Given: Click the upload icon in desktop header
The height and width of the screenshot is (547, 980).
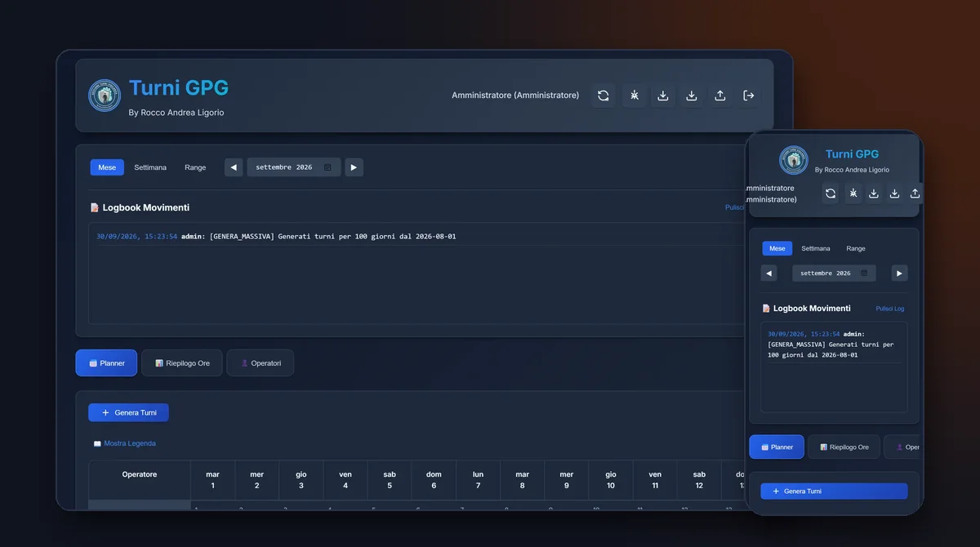Looking at the screenshot, I should pos(720,96).
